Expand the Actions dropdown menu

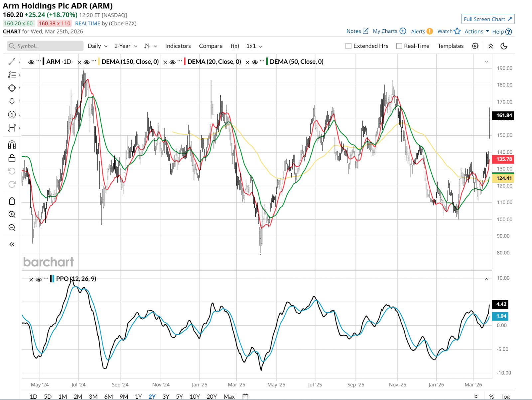pos(477,32)
